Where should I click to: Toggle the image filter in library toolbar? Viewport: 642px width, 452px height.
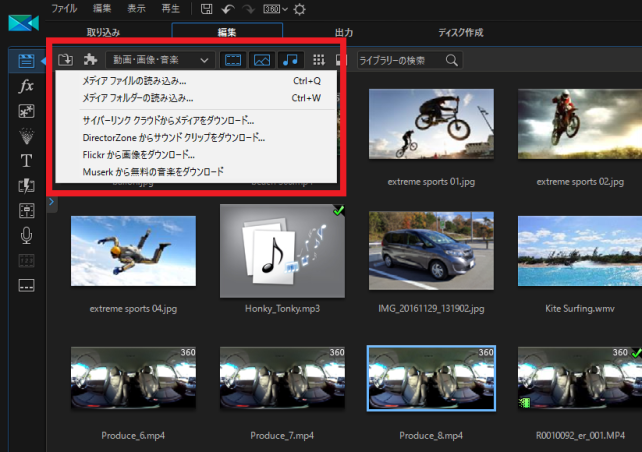point(261,60)
